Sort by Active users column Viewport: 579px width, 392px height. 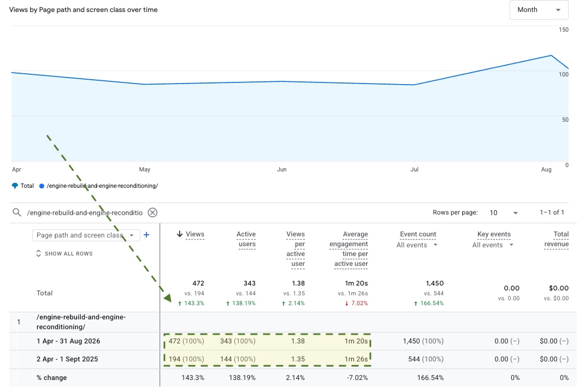click(246, 239)
